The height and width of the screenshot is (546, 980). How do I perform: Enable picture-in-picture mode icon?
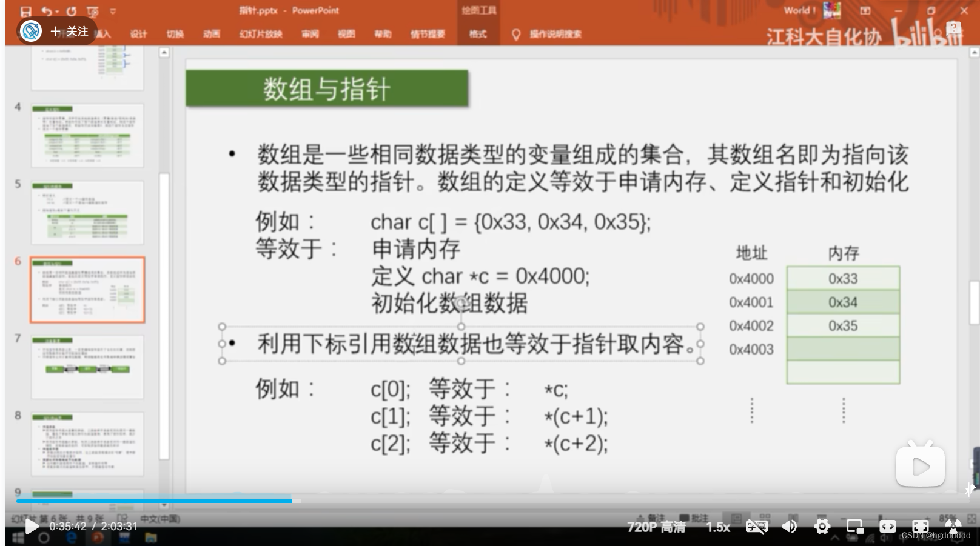pos(855,527)
